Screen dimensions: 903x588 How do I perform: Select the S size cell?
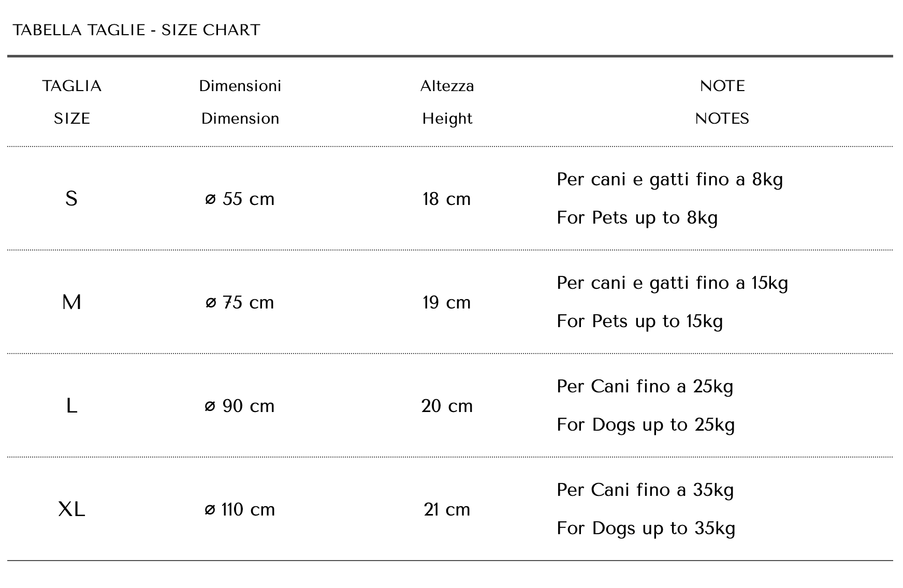coord(71,199)
